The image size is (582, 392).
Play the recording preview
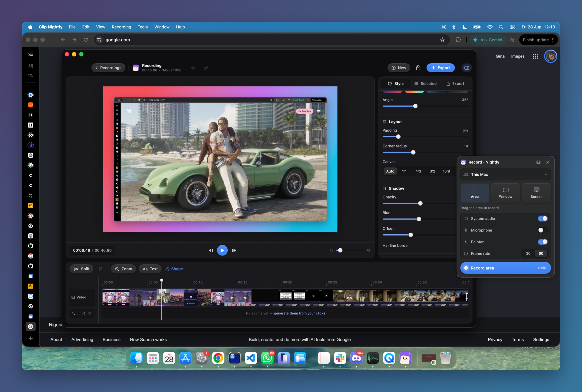click(222, 250)
